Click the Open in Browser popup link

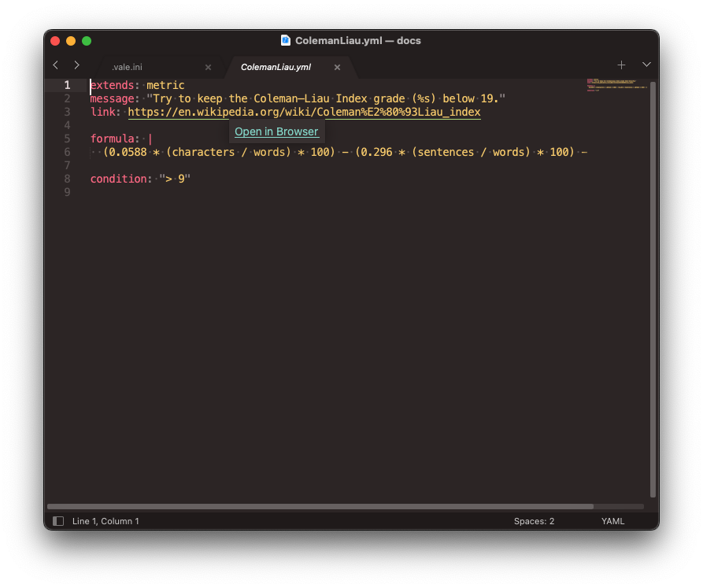[x=276, y=131]
